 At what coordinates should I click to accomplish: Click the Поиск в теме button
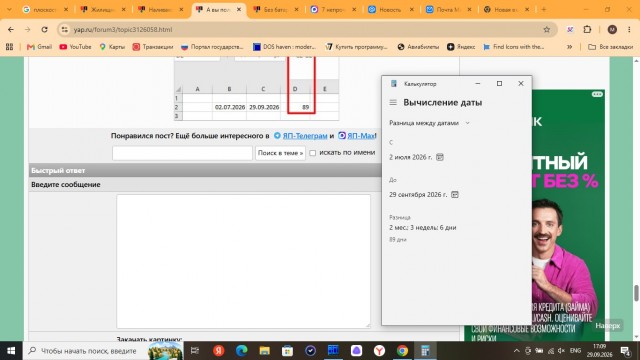pyautogui.click(x=280, y=153)
